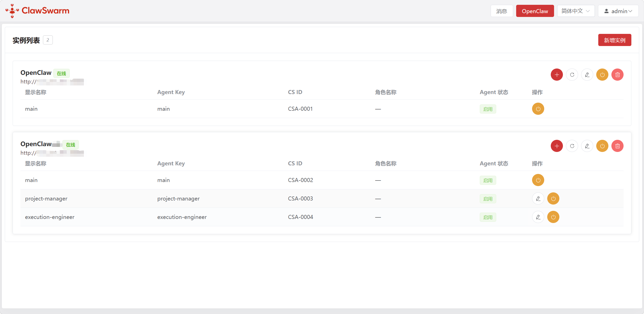644x314 pixels.
Task: Refresh the second OpenClaw instance
Action: [x=572, y=146]
